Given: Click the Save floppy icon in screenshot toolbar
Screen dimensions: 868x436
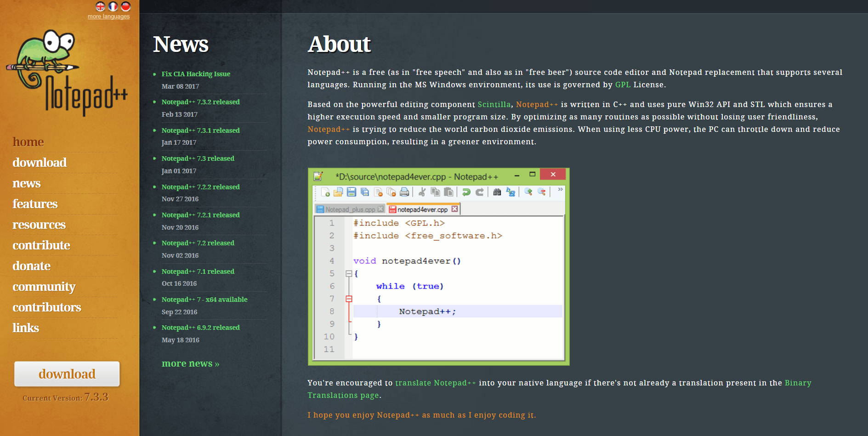Looking at the screenshot, I should click(352, 192).
